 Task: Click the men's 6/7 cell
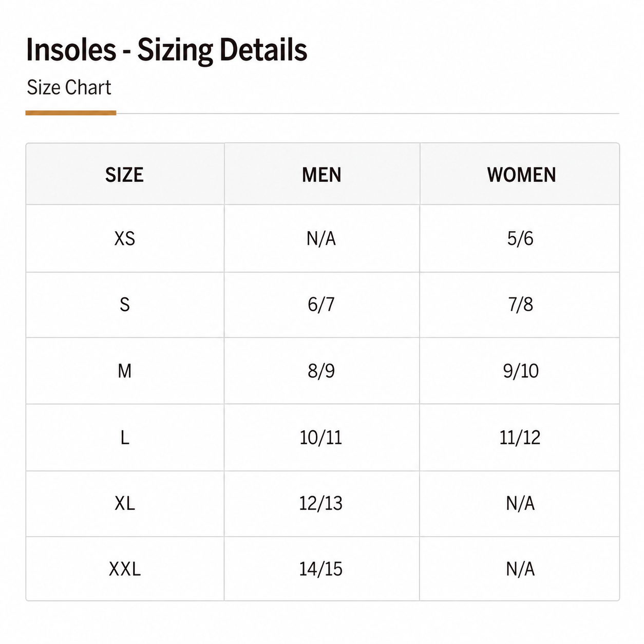(x=322, y=305)
